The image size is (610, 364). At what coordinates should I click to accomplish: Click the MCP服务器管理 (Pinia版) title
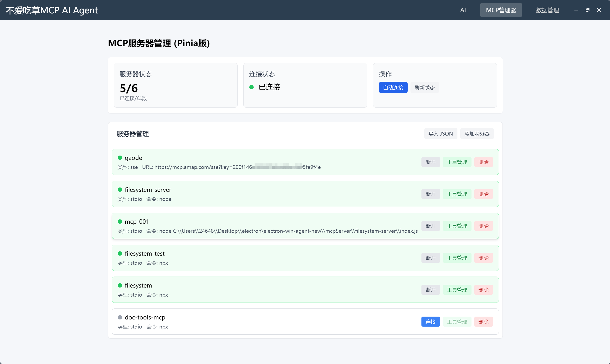click(159, 43)
